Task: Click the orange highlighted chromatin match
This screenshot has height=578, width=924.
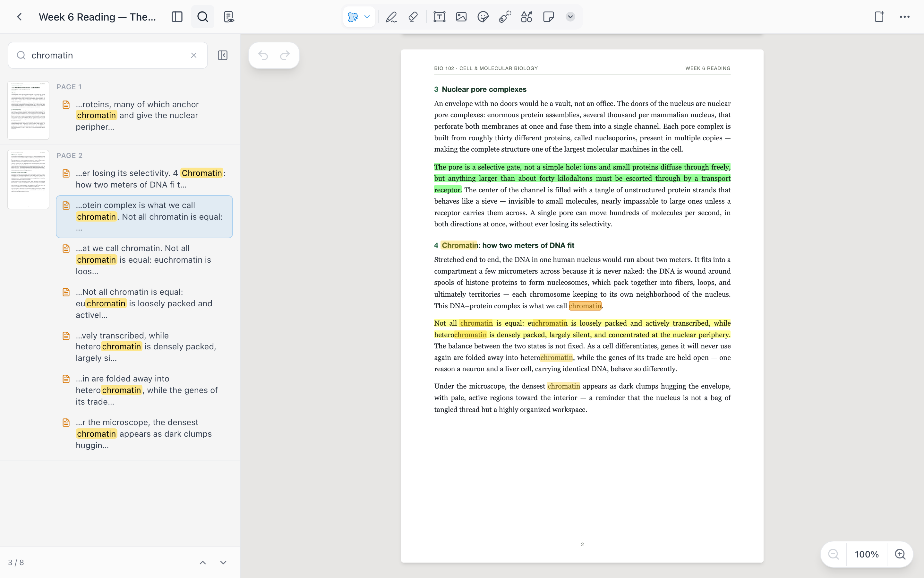Action: pos(585,306)
